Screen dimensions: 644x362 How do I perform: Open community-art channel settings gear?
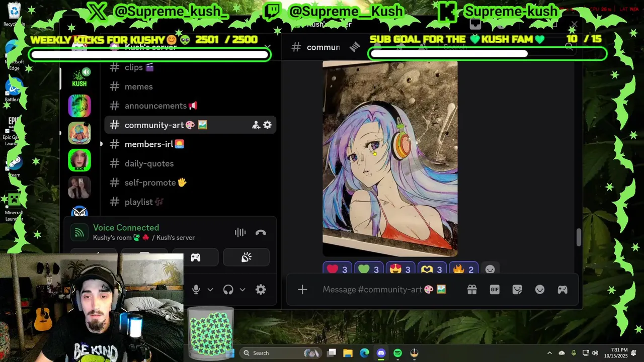tap(267, 125)
